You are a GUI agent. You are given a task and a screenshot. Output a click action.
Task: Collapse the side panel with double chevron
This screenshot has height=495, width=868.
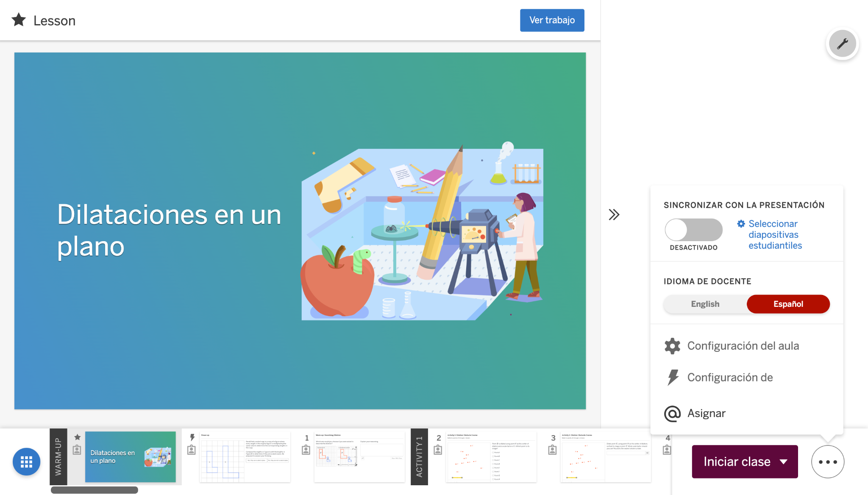pyautogui.click(x=614, y=214)
